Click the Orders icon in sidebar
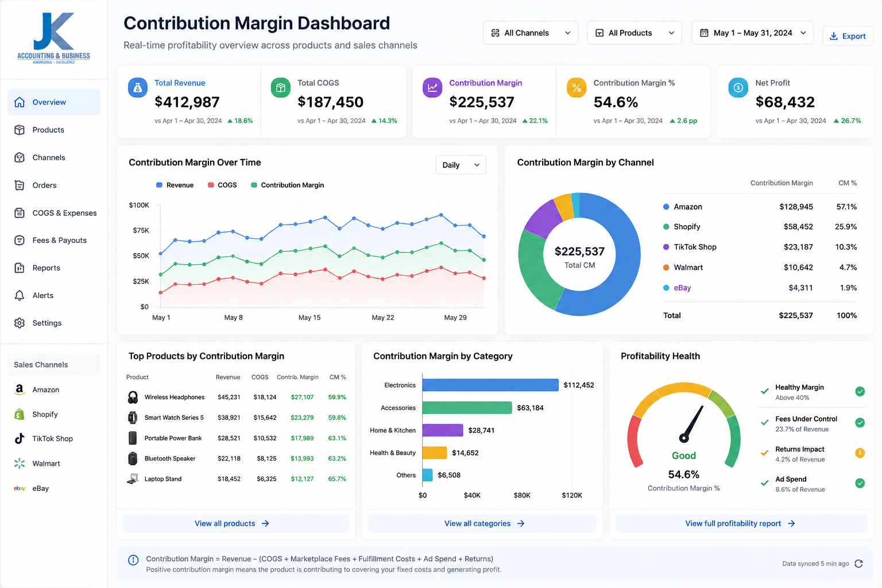The height and width of the screenshot is (588, 882). 20,185
